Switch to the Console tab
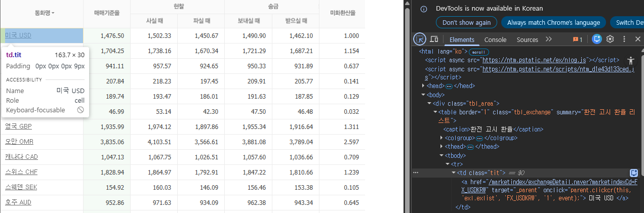This screenshot has height=213, width=644. [495, 39]
